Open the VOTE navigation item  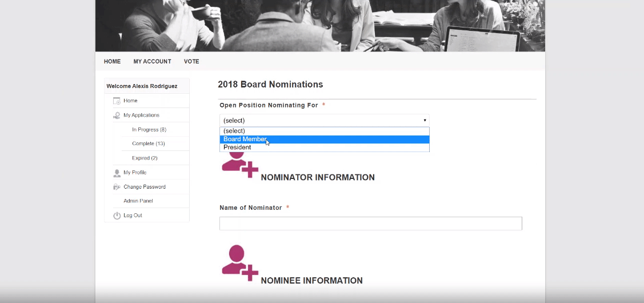tap(191, 62)
